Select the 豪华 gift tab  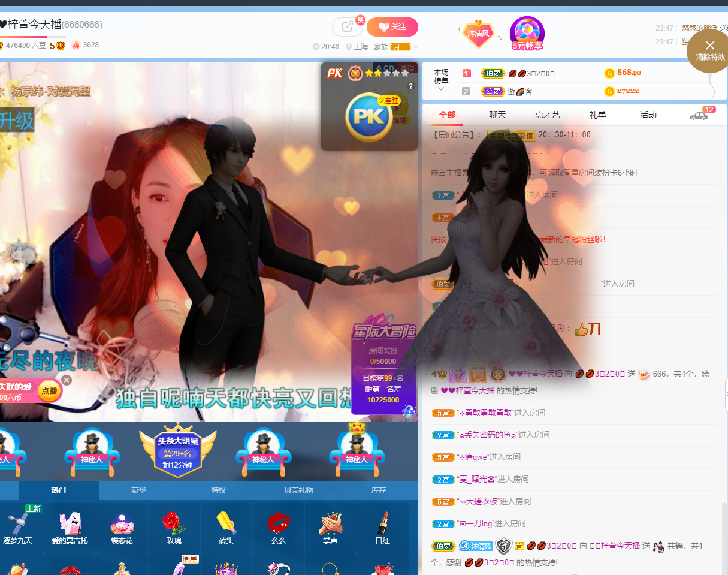click(x=139, y=490)
